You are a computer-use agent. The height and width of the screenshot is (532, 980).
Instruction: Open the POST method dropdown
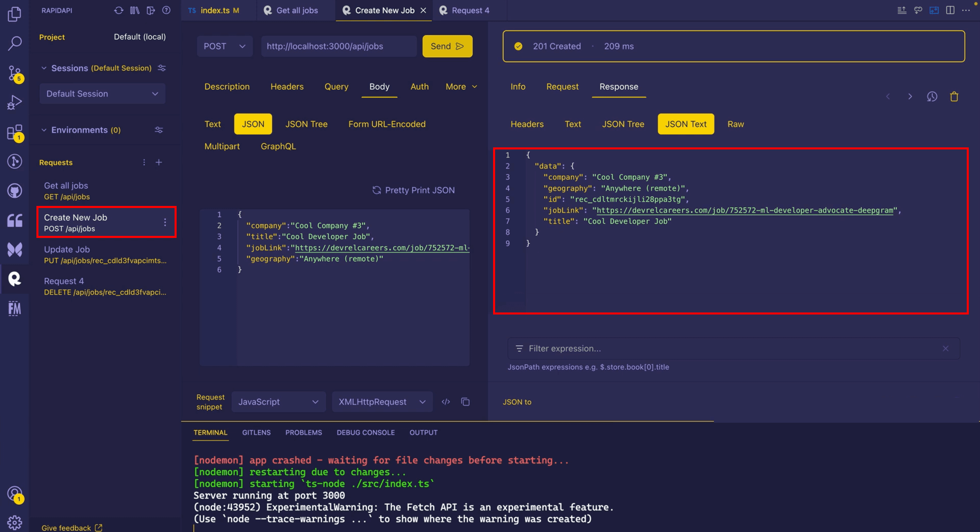pyautogui.click(x=225, y=46)
